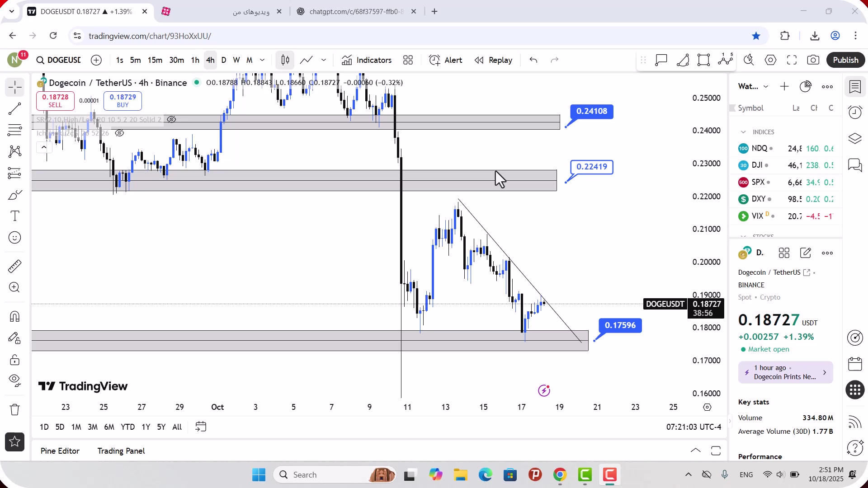Enter fullscreen chart mode
The image size is (868, 488).
792,60
